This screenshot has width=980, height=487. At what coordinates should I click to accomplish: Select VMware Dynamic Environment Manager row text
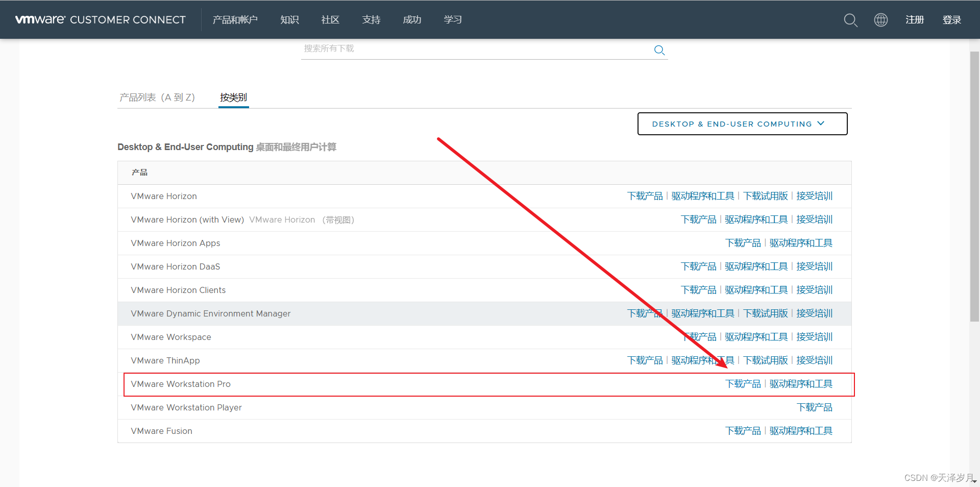(211, 313)
